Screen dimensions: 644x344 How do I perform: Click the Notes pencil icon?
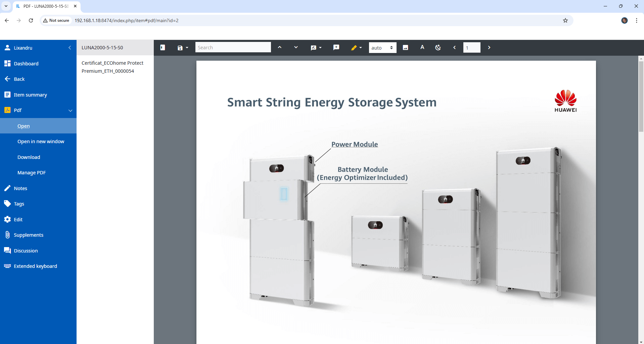[7, 188]
